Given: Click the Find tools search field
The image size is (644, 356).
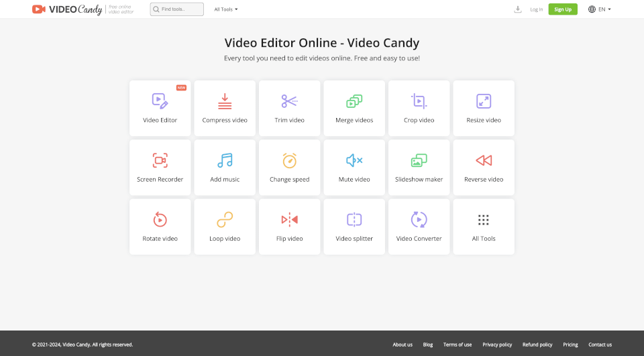Looking at the screenshot, I should click(176, 9).
